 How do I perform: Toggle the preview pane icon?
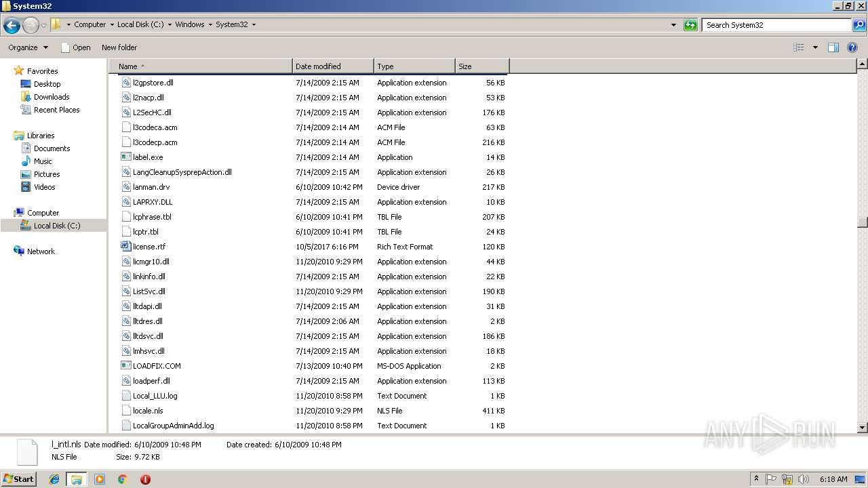point(833,47)
